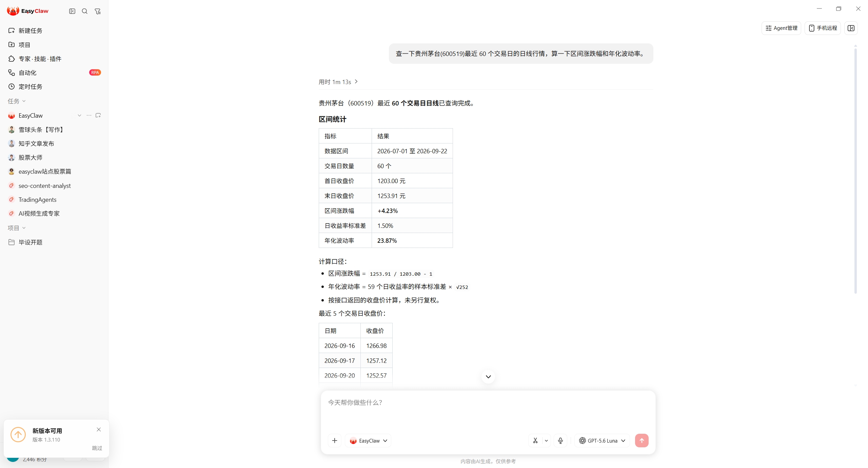Open Agent管理 panel
Image resolution: width=868 pixels, height=468 pixels.
coord(781,28)
